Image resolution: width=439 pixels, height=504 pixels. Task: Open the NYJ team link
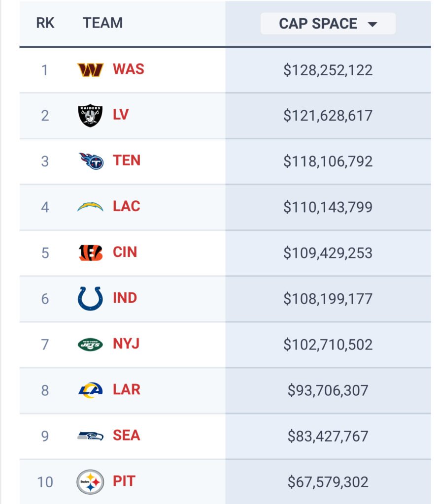point(126,344)
